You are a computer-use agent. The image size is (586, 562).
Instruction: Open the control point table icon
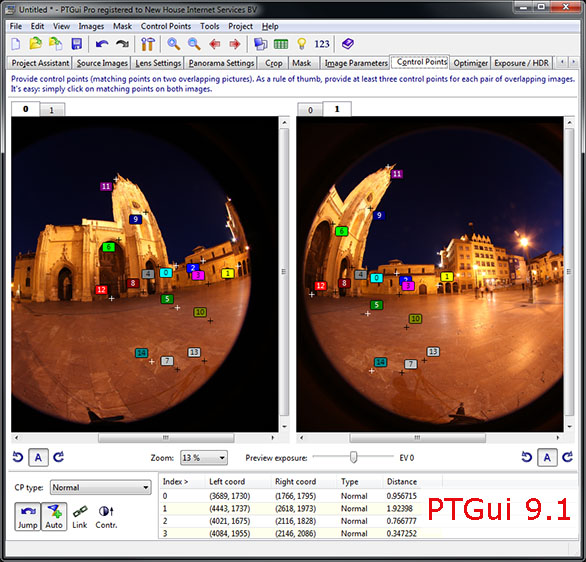tap(281, 44)
